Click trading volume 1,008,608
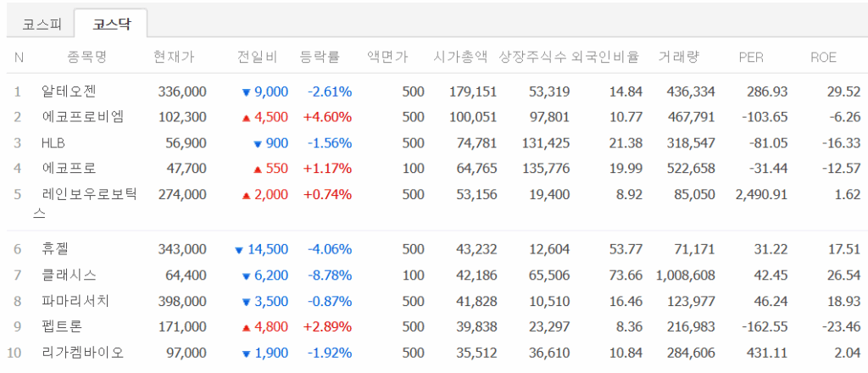Screen dimensions: 868x373 point(685,275)
